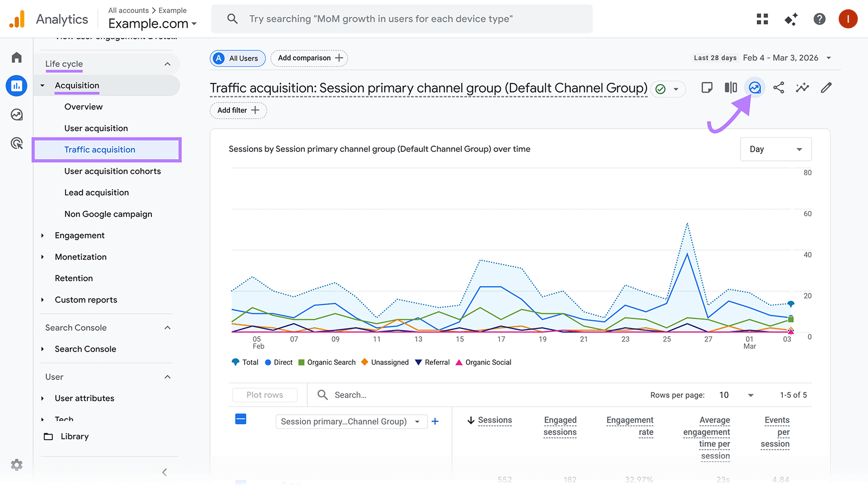This screenshot has height=490, width=868.
Task: Edit the report with the pencil icon
Action: point(826,87)
